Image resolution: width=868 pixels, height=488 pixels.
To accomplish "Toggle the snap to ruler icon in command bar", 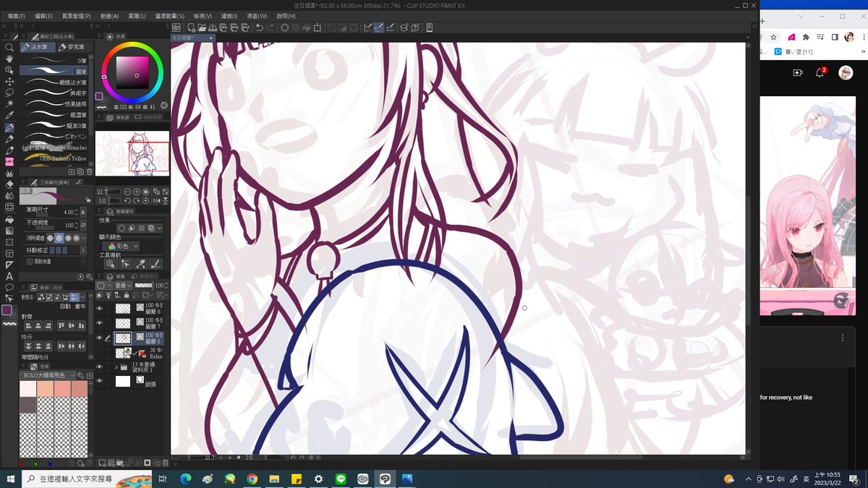I will pyautogui.click(x=367, y=27).
